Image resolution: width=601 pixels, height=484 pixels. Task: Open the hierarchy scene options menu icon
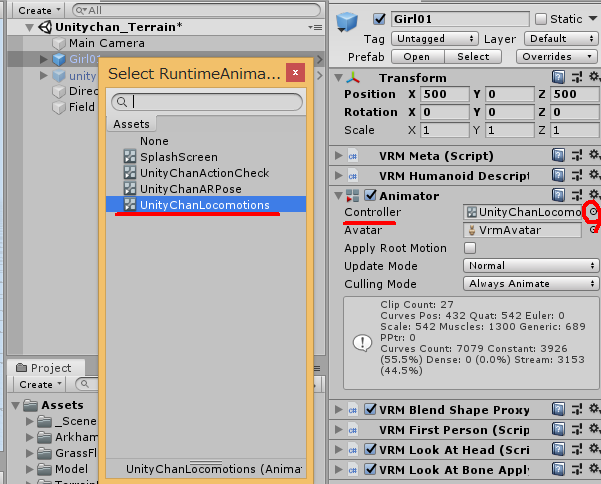pos(315,27)
